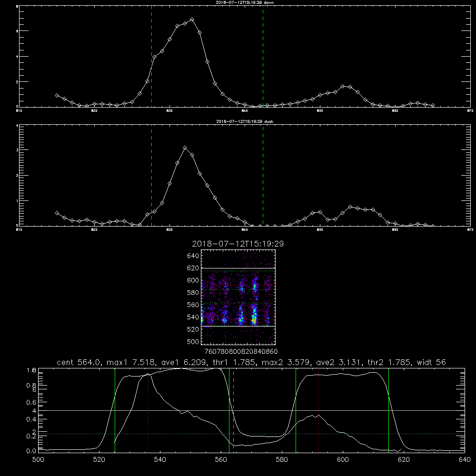This screenshot has width=476, height=476.
Task: Click heatmap y-axis label 640
Action: pos(193,256)
